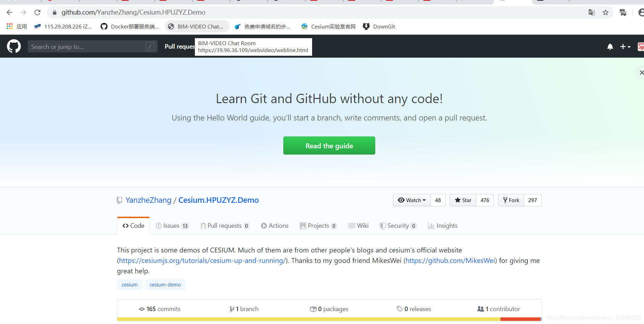Follow the cesiumjs.org tutorial link
This screenshot has width=644, height=324.
tap(202, 260)
